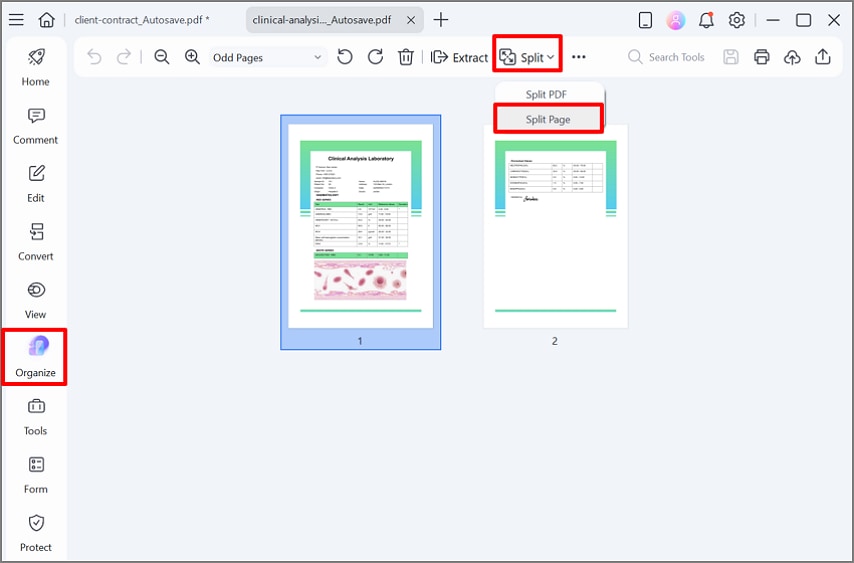Screen dimensions: 854x563
Task: Open the settings gear
Action: tap(737, 20)
